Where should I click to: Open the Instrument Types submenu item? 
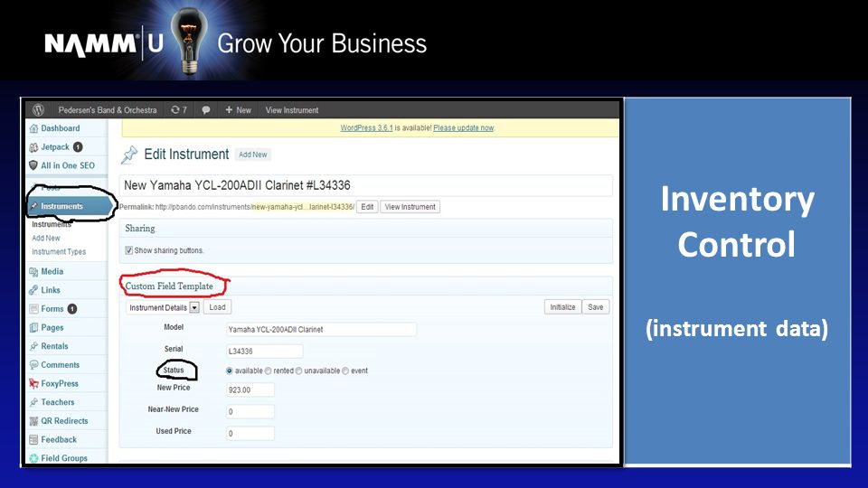pos(59,252)
